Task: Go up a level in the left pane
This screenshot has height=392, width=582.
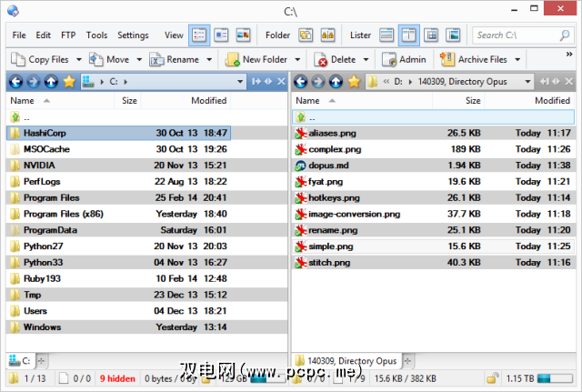Action: point(51,81)
